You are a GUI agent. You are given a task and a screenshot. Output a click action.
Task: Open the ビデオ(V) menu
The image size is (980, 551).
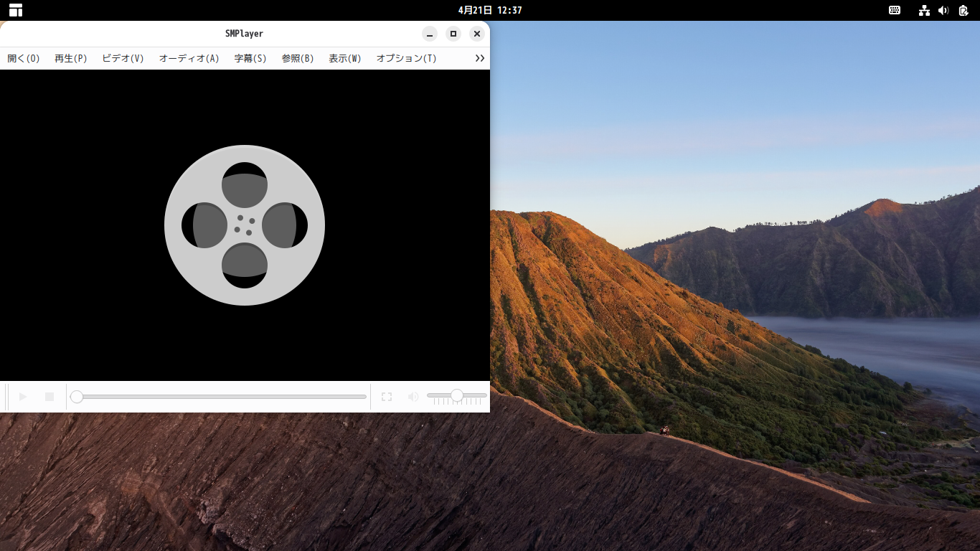click(x=121, y=58)
